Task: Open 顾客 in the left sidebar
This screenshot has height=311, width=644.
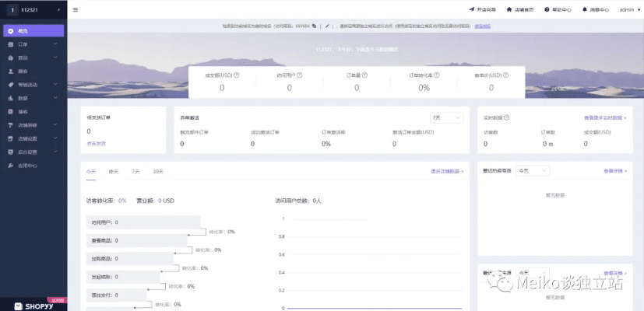Action: coord(23,71)
